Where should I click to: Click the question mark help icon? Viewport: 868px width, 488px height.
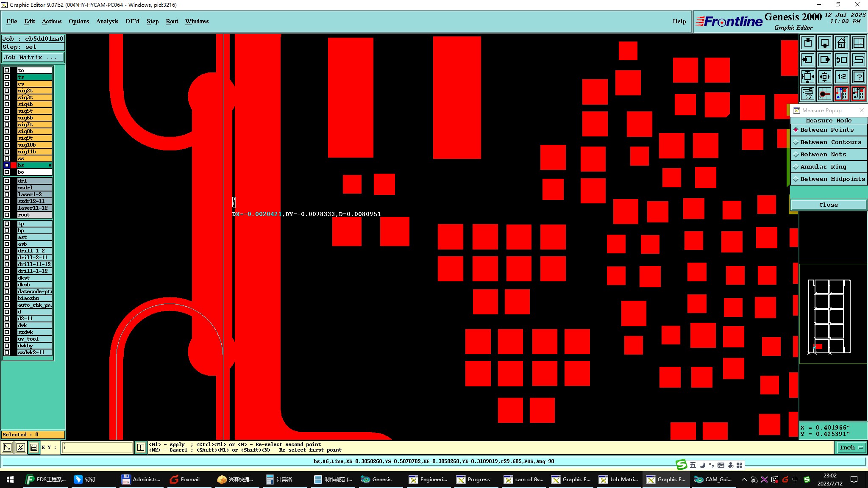858,77
